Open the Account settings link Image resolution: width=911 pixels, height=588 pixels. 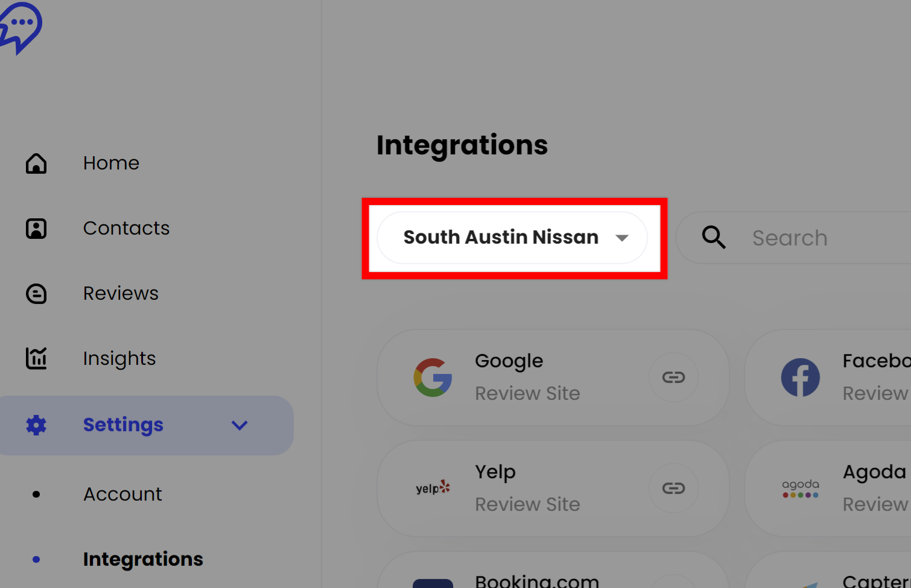point(122,495)
